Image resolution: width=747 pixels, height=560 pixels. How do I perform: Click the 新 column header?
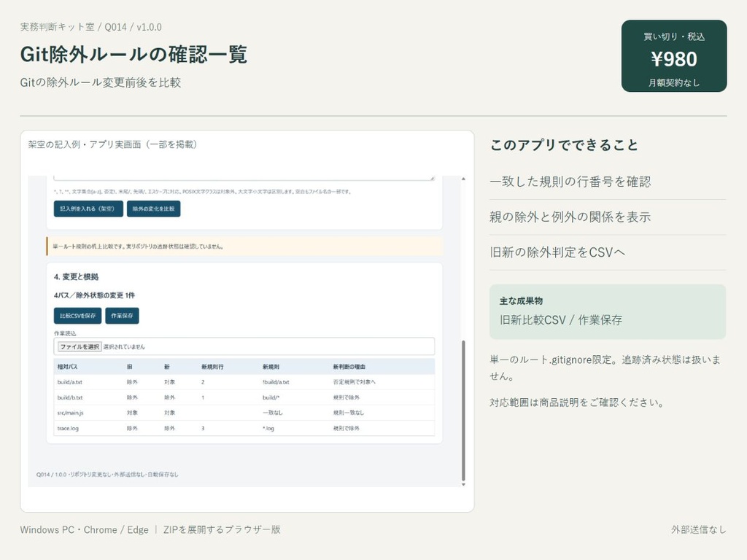click(167, 367)
